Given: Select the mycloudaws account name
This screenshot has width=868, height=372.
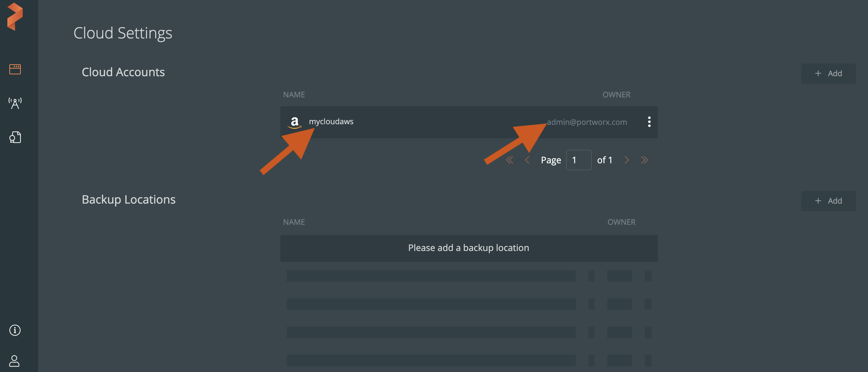Looking at the screenshot, I should [331, 122].
